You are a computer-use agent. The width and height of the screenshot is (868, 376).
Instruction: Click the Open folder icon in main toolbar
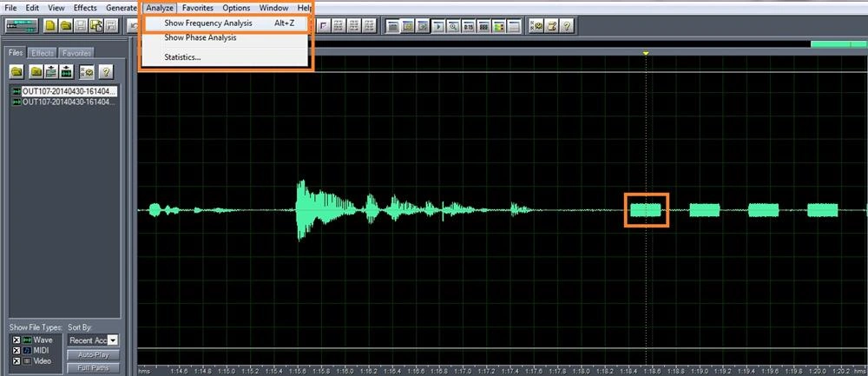(x=66, y=25)
